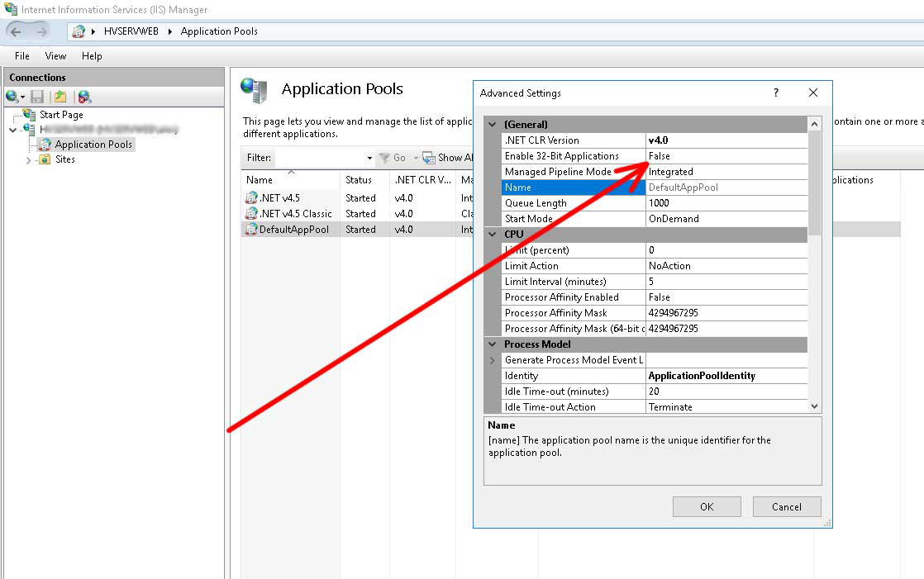Click the Go filter funnel icon
The image size is (924, 579).
click(384, 158)
